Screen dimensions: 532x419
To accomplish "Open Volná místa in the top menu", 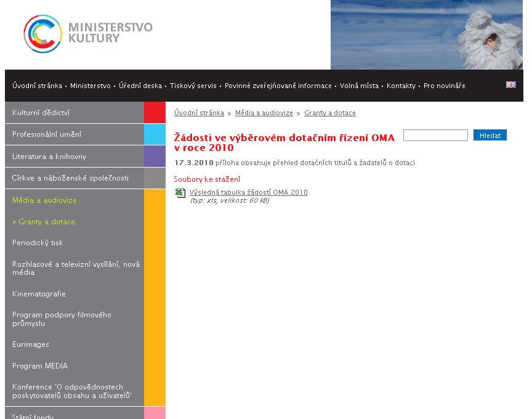I will 359,86.
